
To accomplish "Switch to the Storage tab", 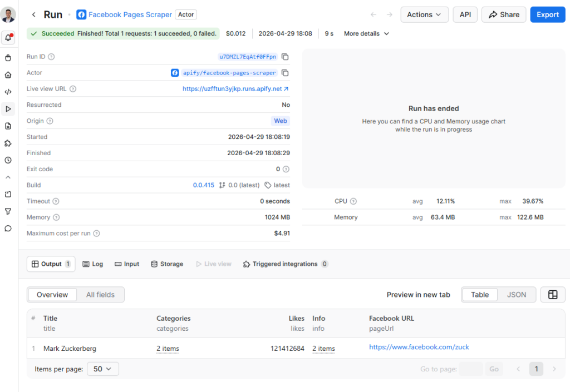I will pyautogui.click(x=167, y=264).
